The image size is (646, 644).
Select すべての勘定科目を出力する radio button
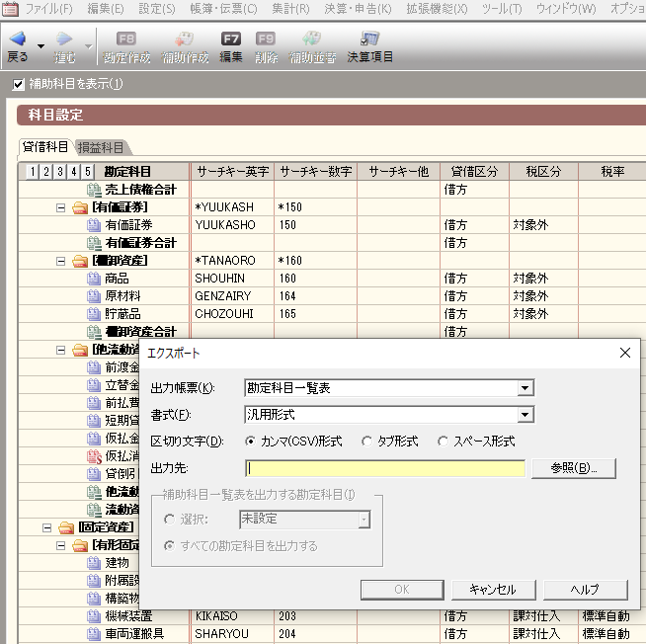[x=169, y=546]
